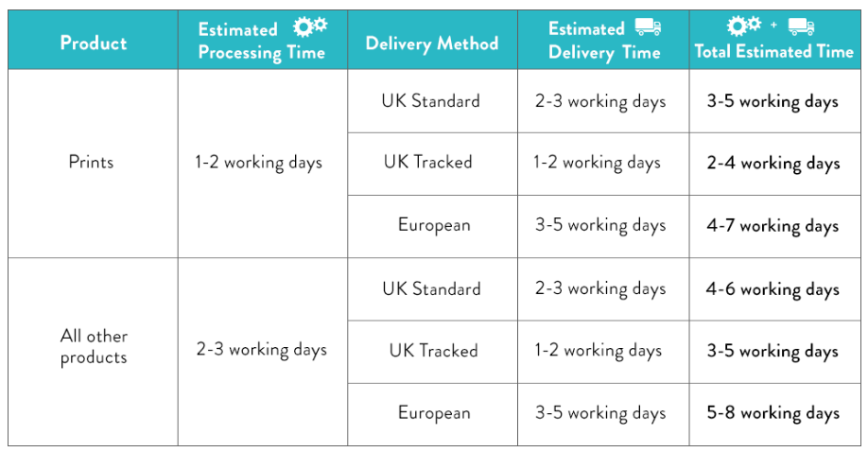Click the Prints product cell
This screenshot has width=868, height=452.
(93, 164)
